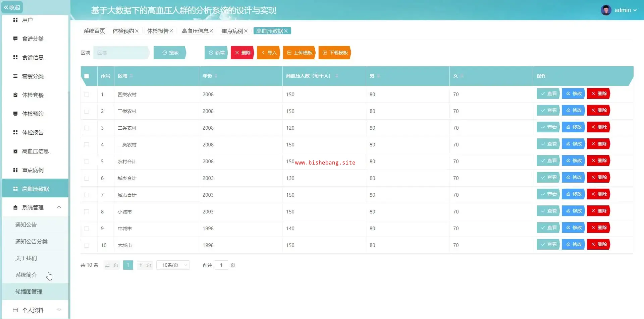Image resolution: width=644 pixels, height=319 pixels.
Task: Sort table by 男 column arrows
Action: 378,76
